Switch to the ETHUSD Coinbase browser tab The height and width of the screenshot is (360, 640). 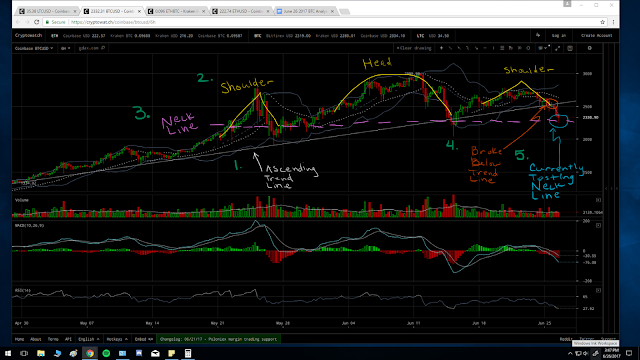241,11
